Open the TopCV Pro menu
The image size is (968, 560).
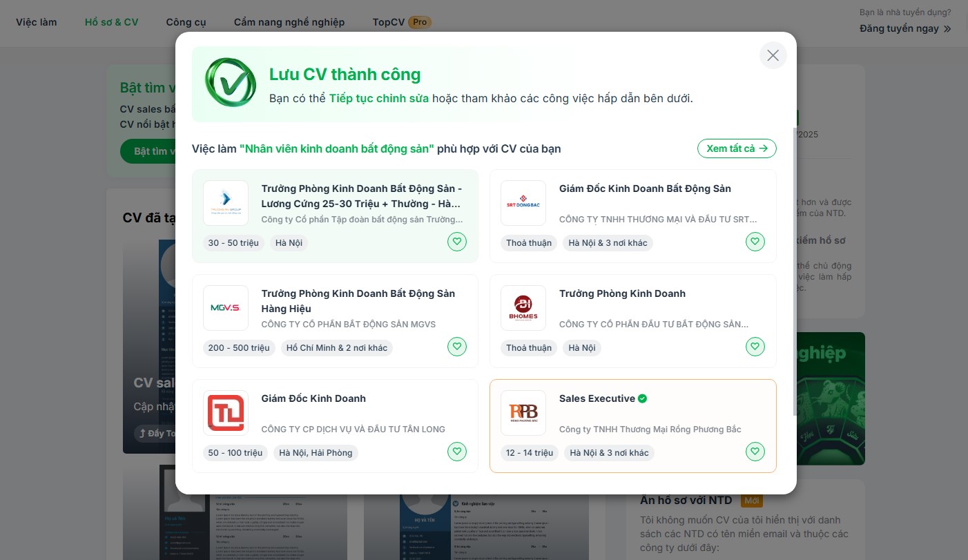click(402, 22)
